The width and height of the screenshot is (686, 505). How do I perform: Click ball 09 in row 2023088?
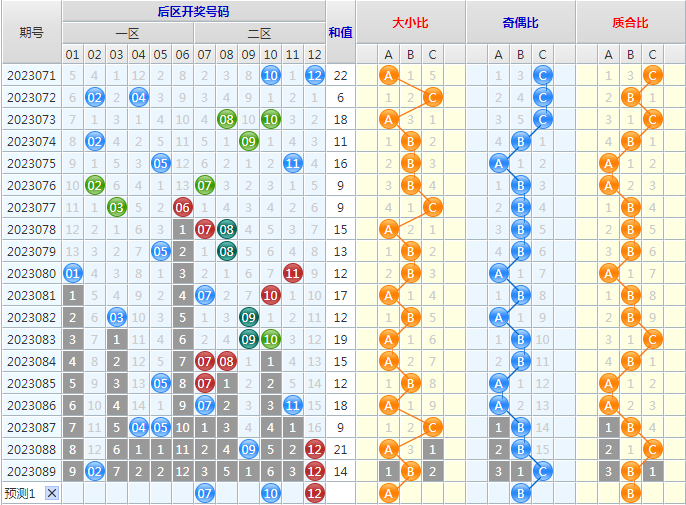pos(248,449)
